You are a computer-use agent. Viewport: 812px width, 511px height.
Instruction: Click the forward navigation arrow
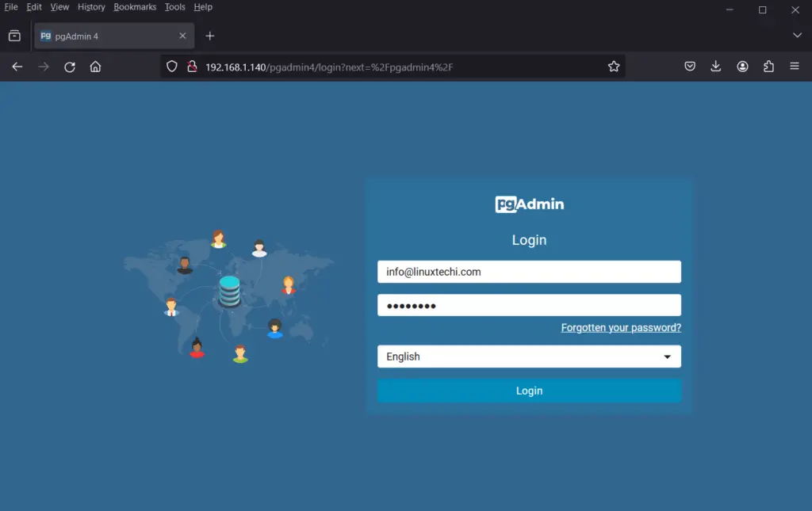(x=44, y=67)
